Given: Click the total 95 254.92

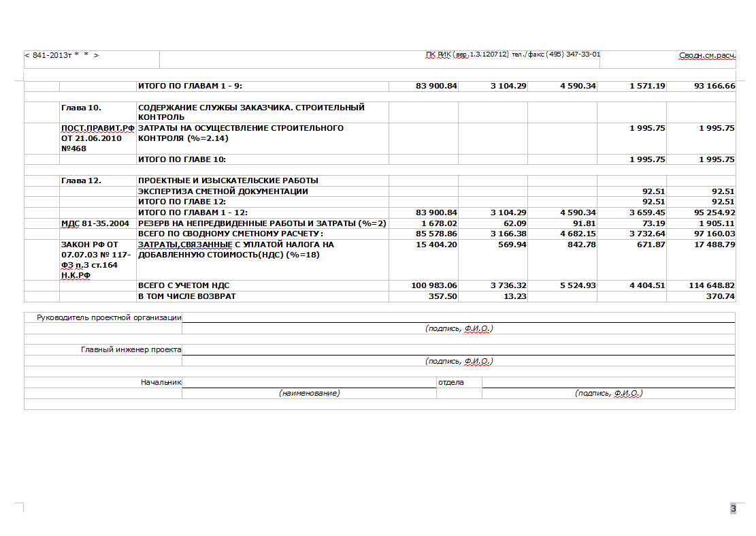Looking at the screenshot, I should 714,212.
